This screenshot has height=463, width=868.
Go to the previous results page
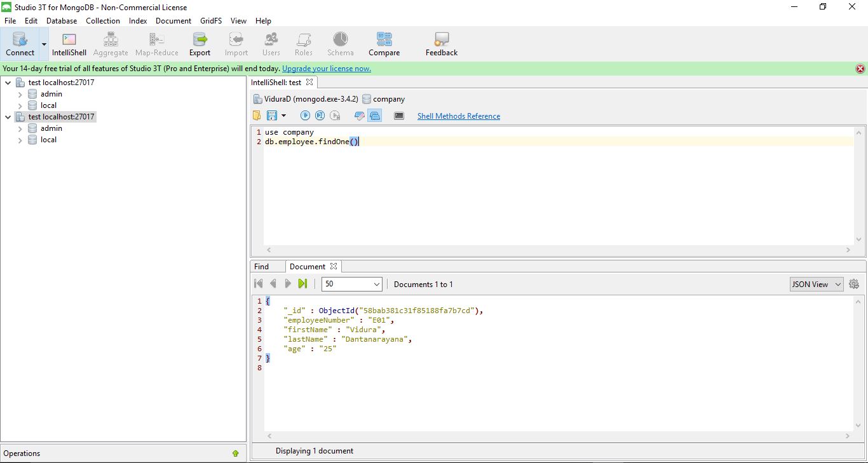pyautogui.click(x=273, y=284)
